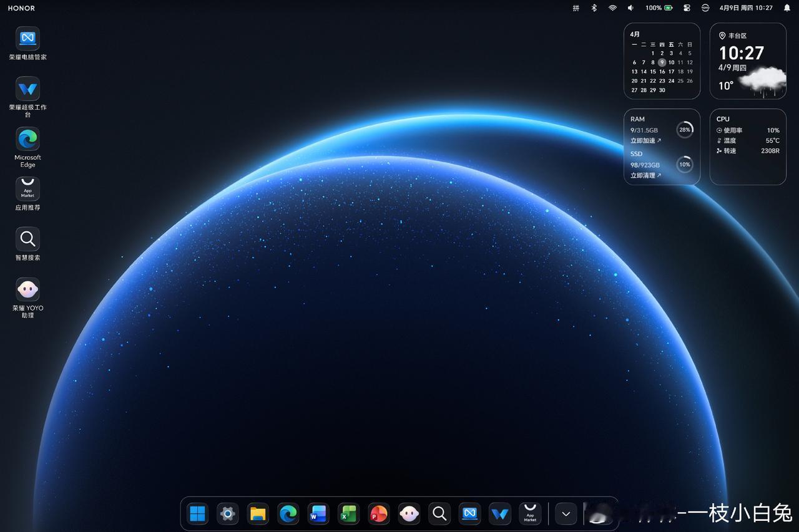This screenshot has width=799, height=532.
Task: Open the input method indicator 拼
Action: [x=576, y=8]
